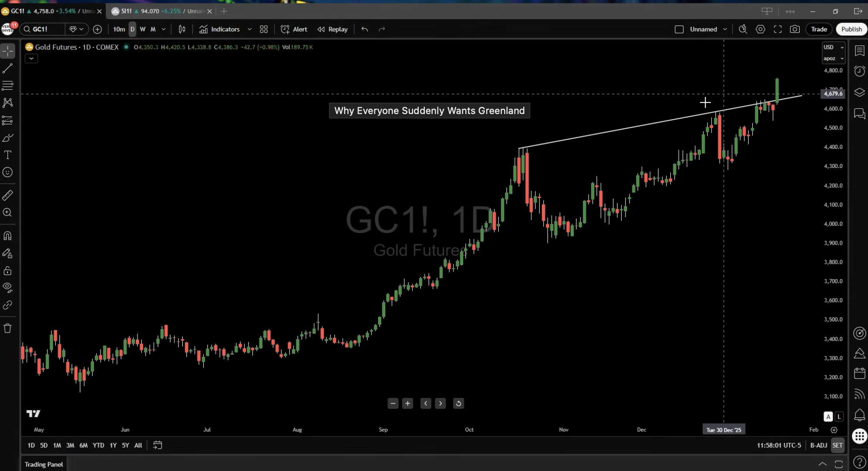Select the 1Y date range
Viewport: 868px width, 471px height.
coord(113,445)
